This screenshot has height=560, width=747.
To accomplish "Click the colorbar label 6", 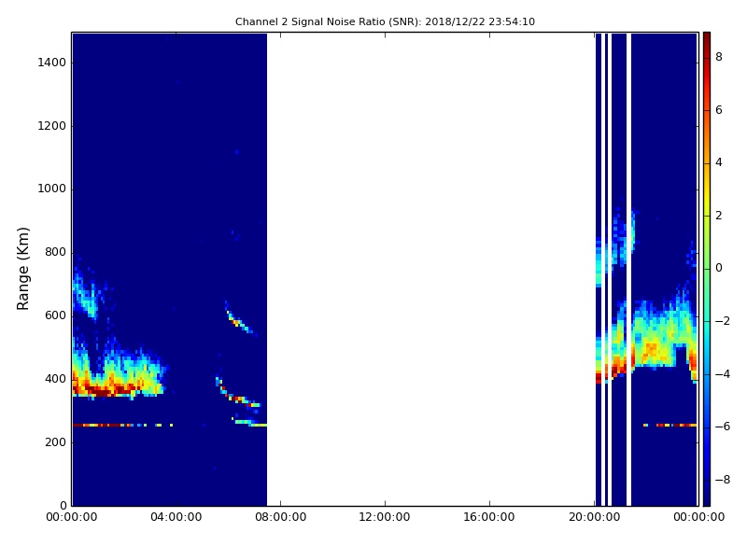I will click(x=719, y=110).
